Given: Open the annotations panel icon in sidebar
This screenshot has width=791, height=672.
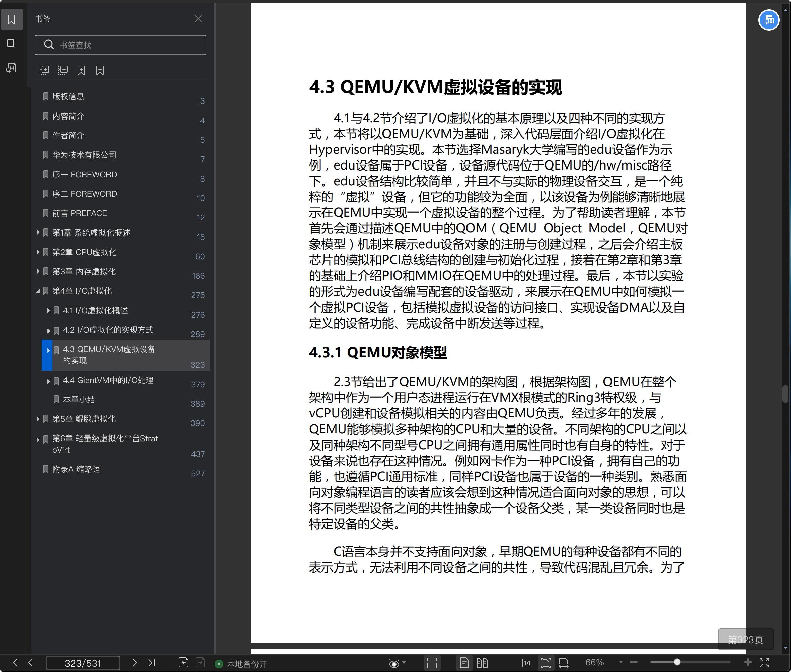Looking at the screenshot, I should coord(11,68).
